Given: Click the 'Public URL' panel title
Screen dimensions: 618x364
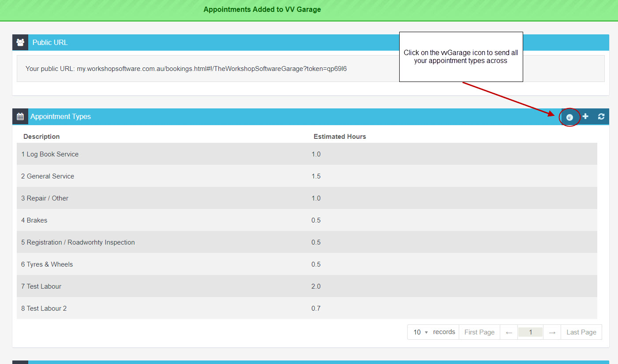Looking at the screenshot, I should point(50,43).
